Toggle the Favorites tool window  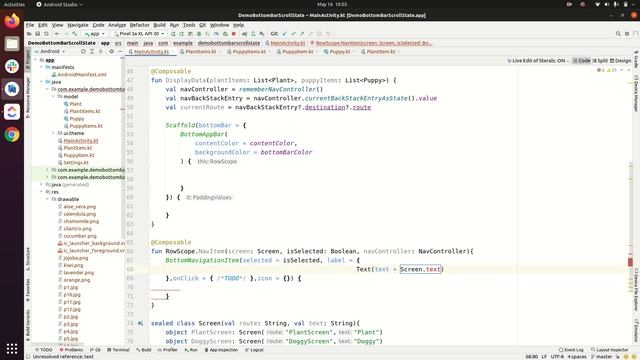(28, 290)
